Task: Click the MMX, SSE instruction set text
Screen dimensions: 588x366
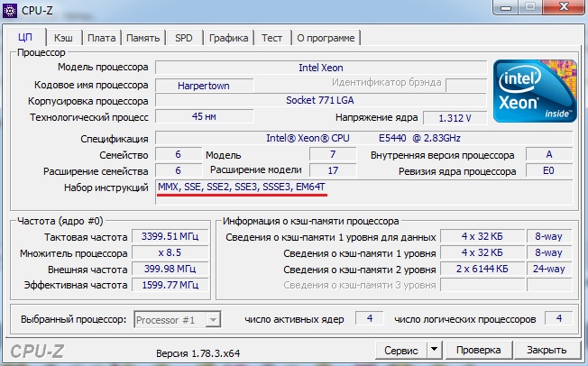Action: coord(242,187)
